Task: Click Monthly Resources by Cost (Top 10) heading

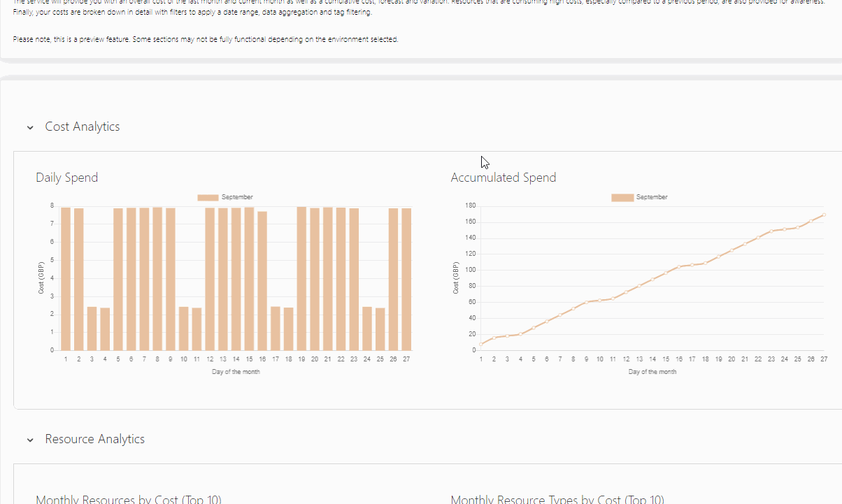Action: 129,499
